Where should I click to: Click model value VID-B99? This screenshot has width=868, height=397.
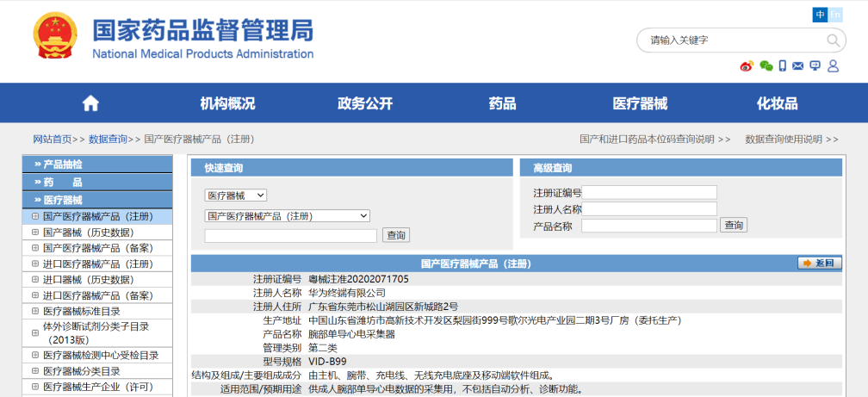click(x=327, y=362)
